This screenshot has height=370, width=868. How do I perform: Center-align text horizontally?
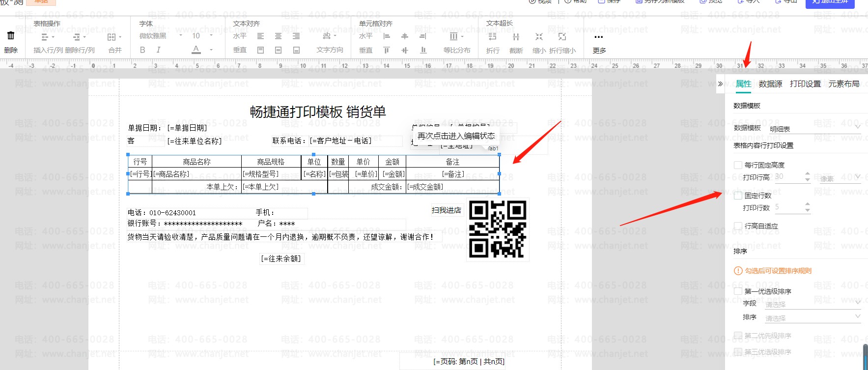tap(278, 36)
